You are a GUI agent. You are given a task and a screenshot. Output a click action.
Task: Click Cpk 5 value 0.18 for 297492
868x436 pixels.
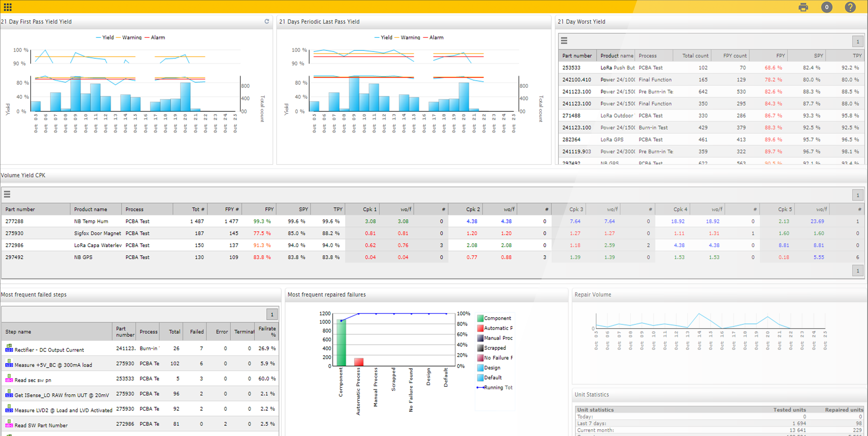pyautogui.click(x=784, y=257)
